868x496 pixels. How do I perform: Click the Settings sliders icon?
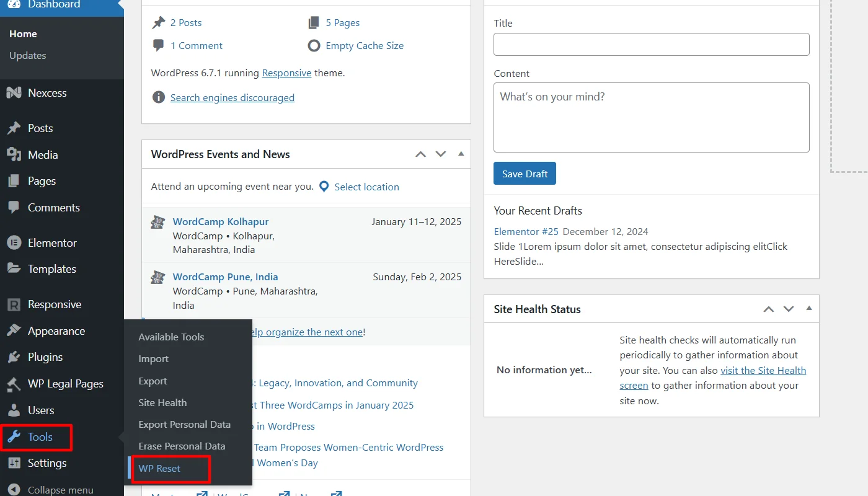pos(14,463)
